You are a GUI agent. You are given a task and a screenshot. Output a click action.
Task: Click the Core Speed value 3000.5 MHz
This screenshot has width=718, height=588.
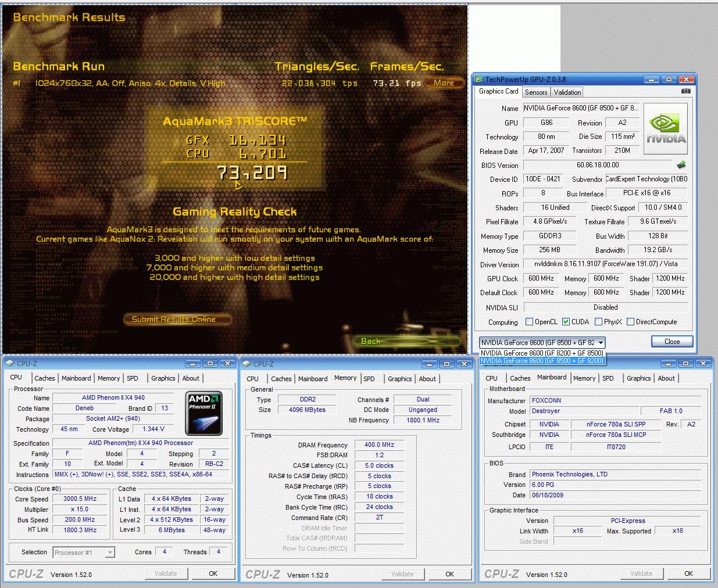coord(80,499)
